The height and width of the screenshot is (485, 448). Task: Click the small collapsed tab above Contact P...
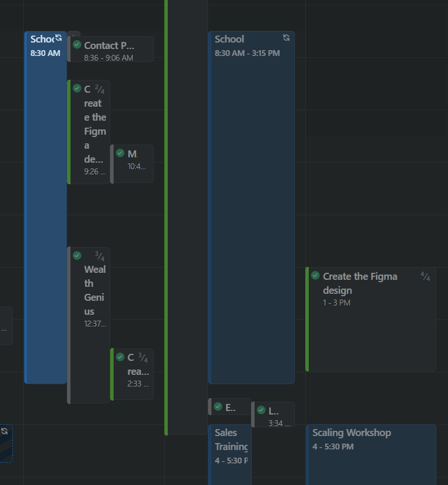pyautogui.click(x=74, y=34)
